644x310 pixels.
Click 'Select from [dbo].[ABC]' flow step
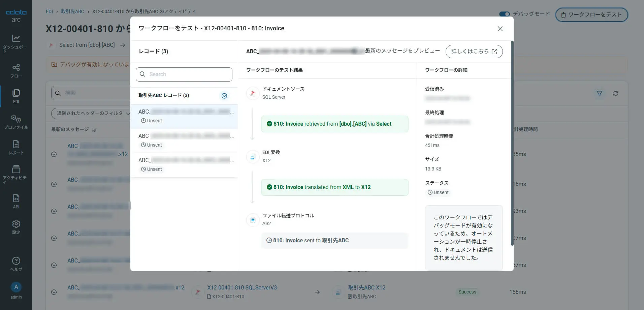(87, 45)
